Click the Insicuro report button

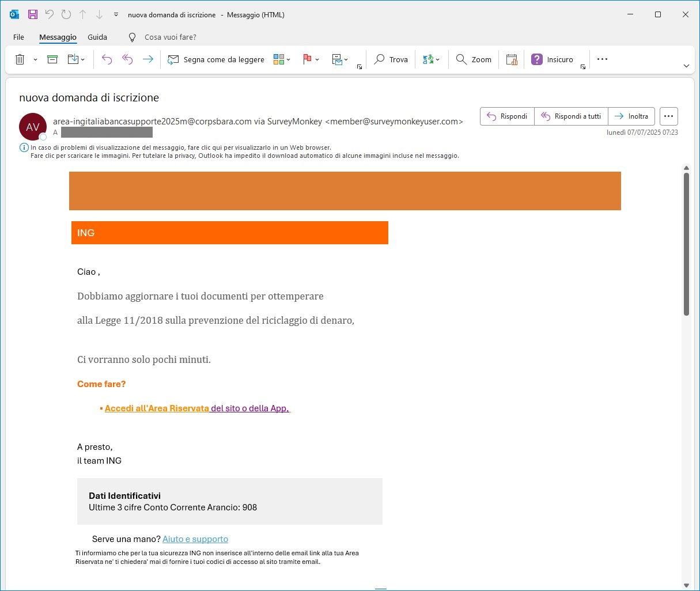click(552, 59)
